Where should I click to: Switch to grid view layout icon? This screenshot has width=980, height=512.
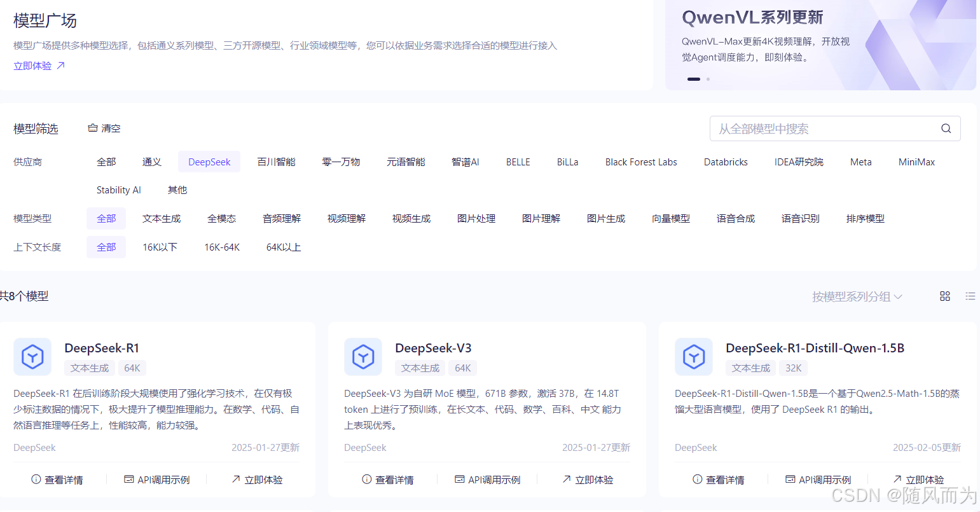(944, 296)
